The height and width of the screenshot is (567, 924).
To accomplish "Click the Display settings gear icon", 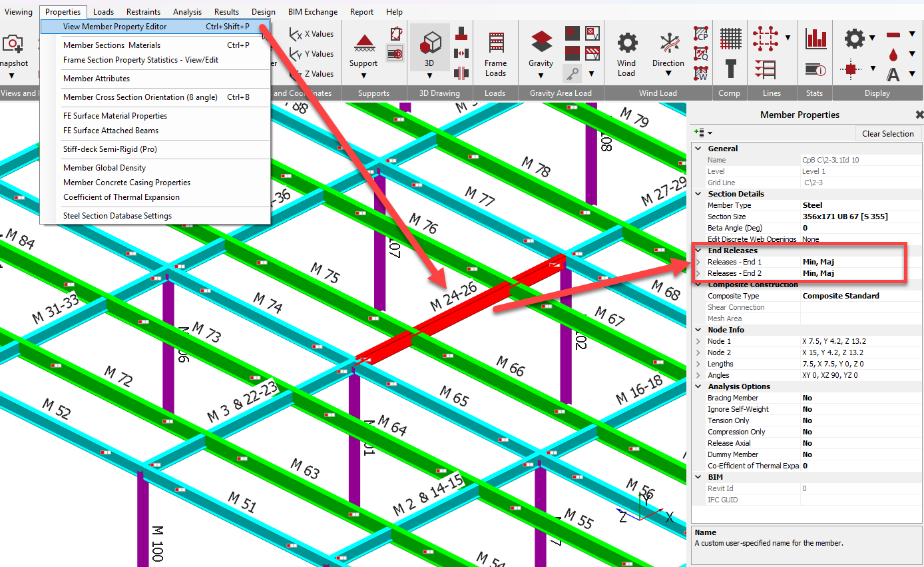I will (x=855, y=38).
